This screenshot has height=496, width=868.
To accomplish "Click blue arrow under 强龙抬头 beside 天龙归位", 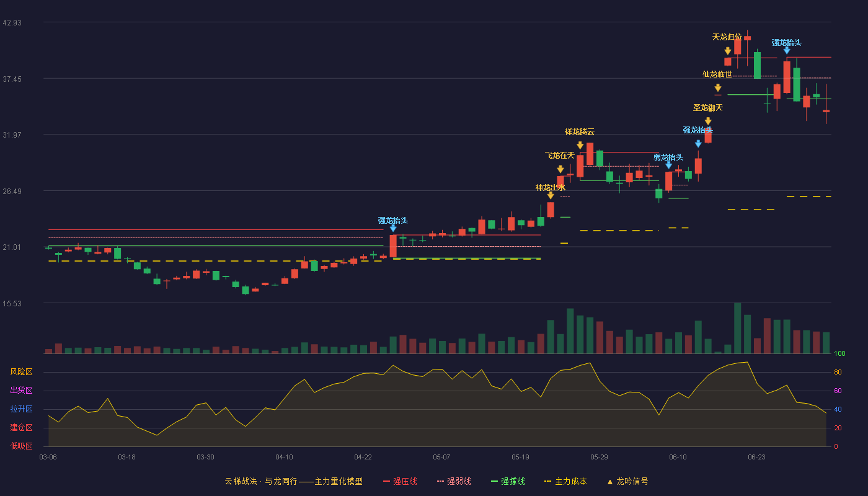I will click(x=787, y=50).
